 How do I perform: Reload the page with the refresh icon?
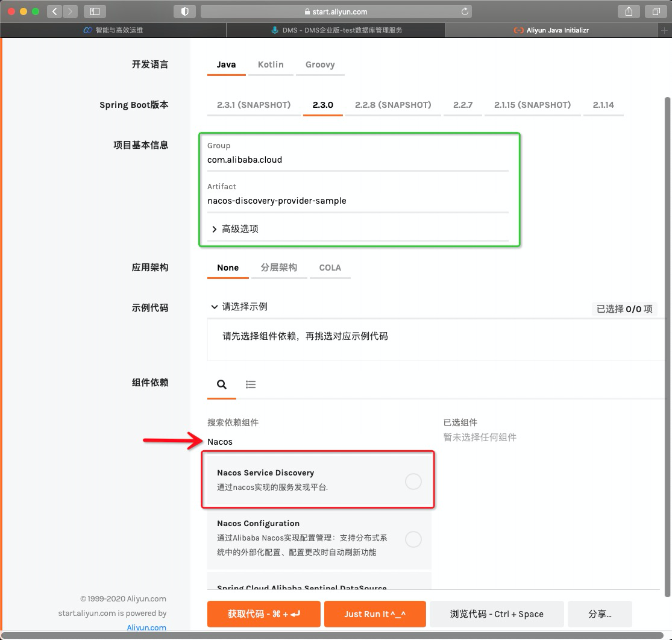tap(465, 11)
